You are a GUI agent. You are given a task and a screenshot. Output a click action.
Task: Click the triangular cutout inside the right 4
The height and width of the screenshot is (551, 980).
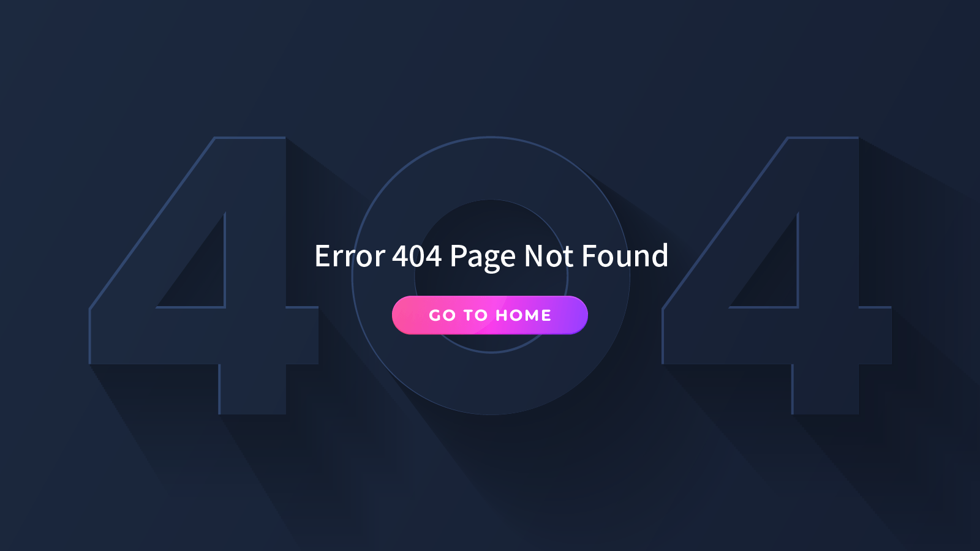click(775, 275)
